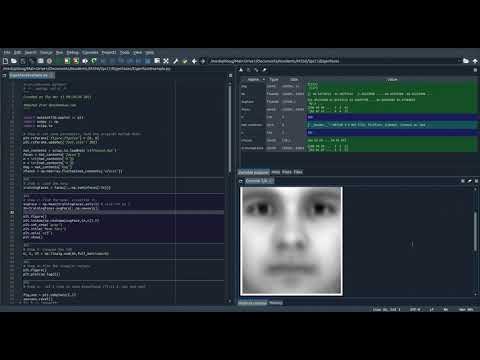Open the Search menu
The image size is (480, 360).
point(30,53)
